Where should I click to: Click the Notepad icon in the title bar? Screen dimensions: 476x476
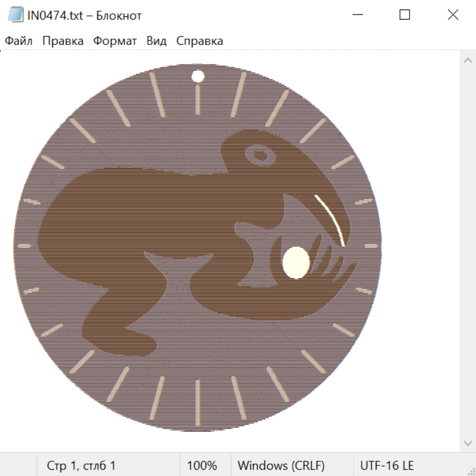coord(16,15)
